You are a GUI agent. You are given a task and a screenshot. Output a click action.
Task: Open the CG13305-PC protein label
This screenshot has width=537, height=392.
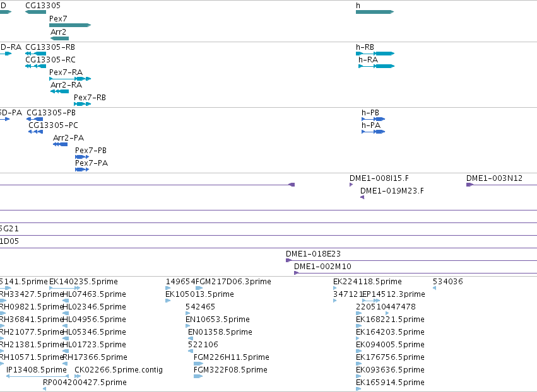pos(53,125)
